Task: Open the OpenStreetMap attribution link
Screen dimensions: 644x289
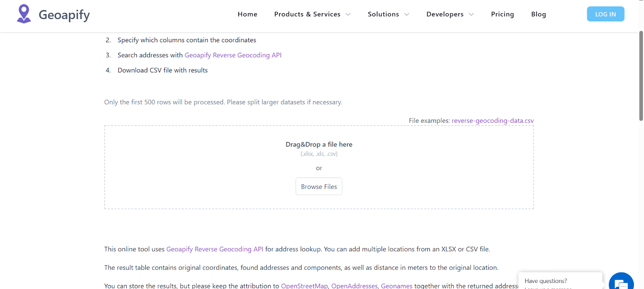Action: pos(304,286)
